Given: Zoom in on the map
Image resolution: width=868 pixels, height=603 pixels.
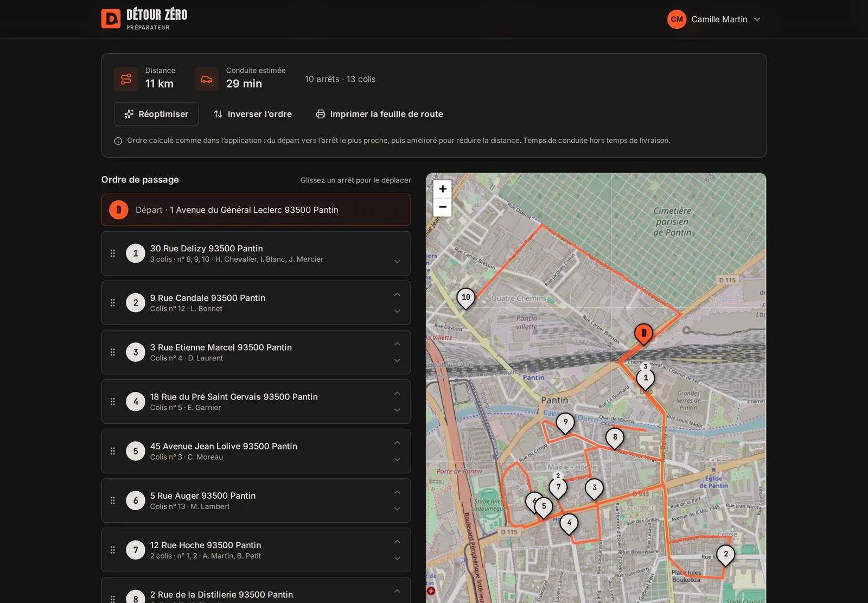Looking at the screenshot, I should [443, 189].
